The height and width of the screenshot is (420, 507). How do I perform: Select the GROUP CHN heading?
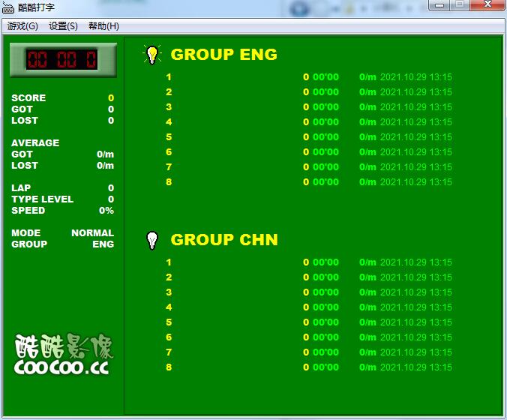(224, 240)
